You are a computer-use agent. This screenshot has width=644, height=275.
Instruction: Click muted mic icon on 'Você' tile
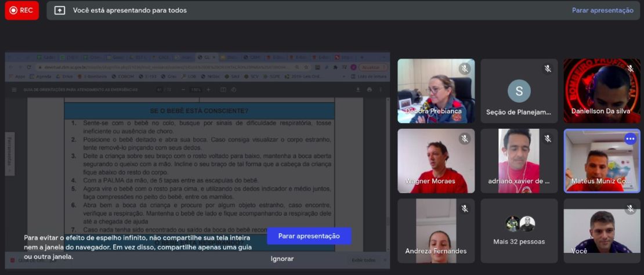[631, 209]
